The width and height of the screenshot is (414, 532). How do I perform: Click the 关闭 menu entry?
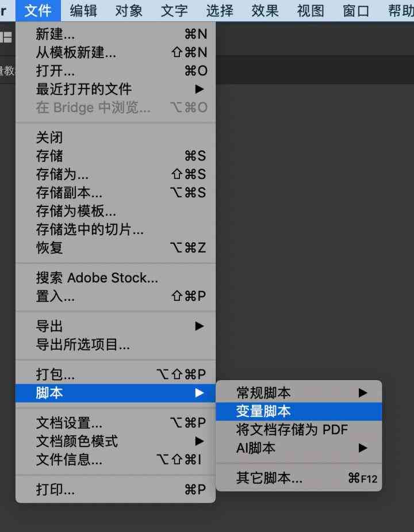point(116,137)
